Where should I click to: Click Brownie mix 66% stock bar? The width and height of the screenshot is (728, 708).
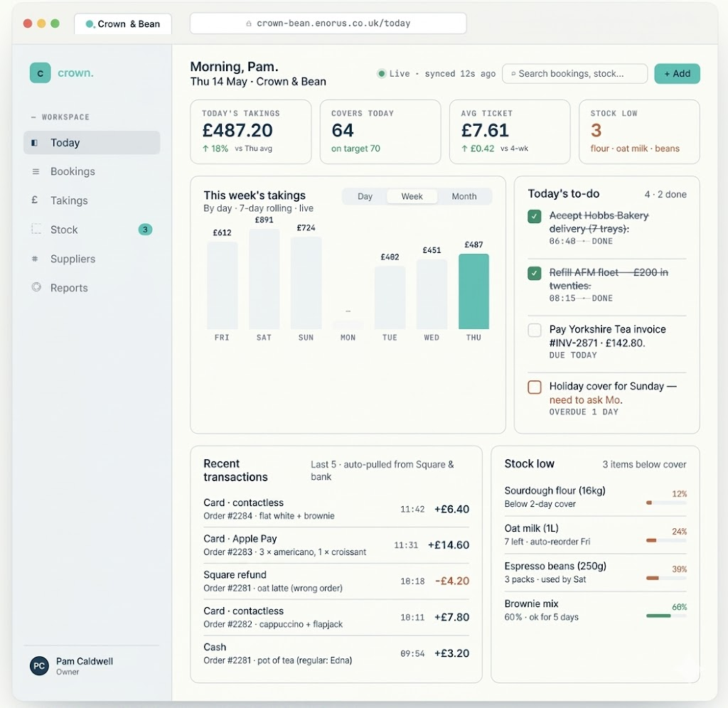[666, 616]
